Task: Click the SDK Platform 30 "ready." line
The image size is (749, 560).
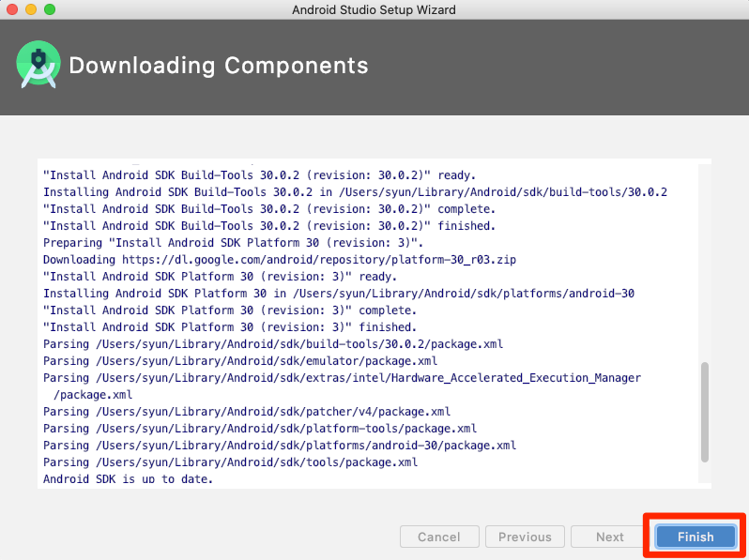Action: 220,277
